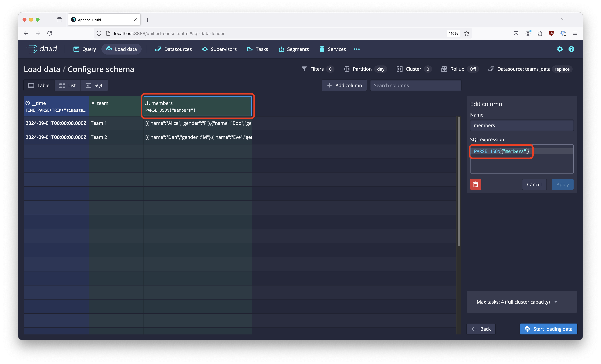Open the help question mark icon

click(571, 49)
